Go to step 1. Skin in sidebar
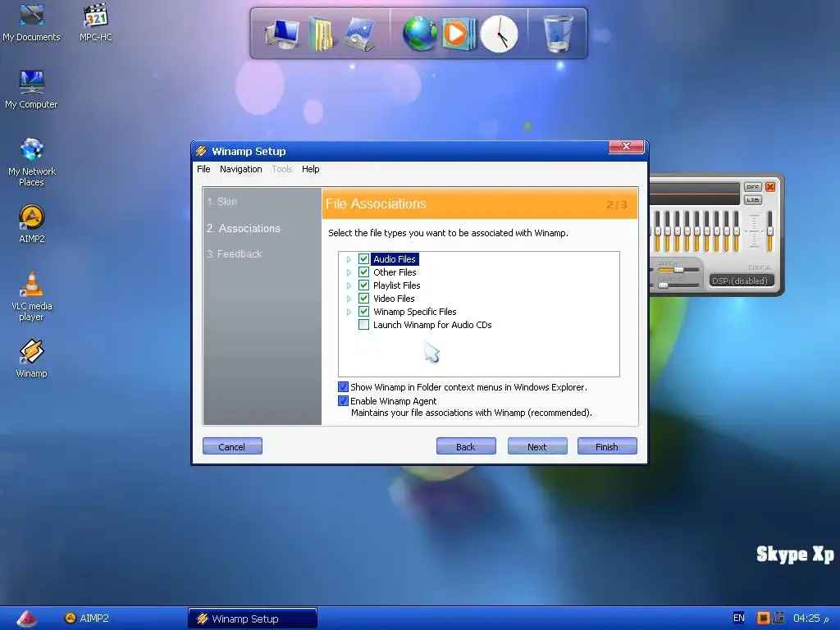Viewport: 840px width, 630px height. pyautogui.click(x=221, y=202)
